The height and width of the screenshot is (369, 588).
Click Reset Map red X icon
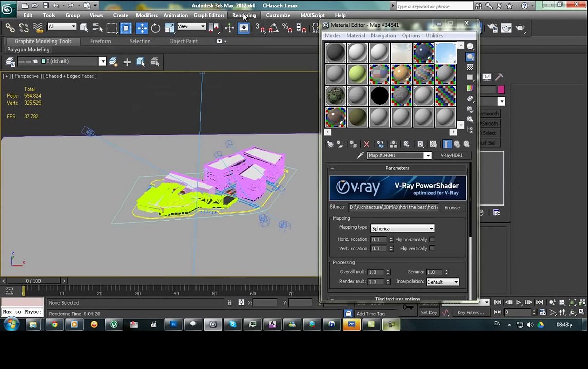coord(367,144)
